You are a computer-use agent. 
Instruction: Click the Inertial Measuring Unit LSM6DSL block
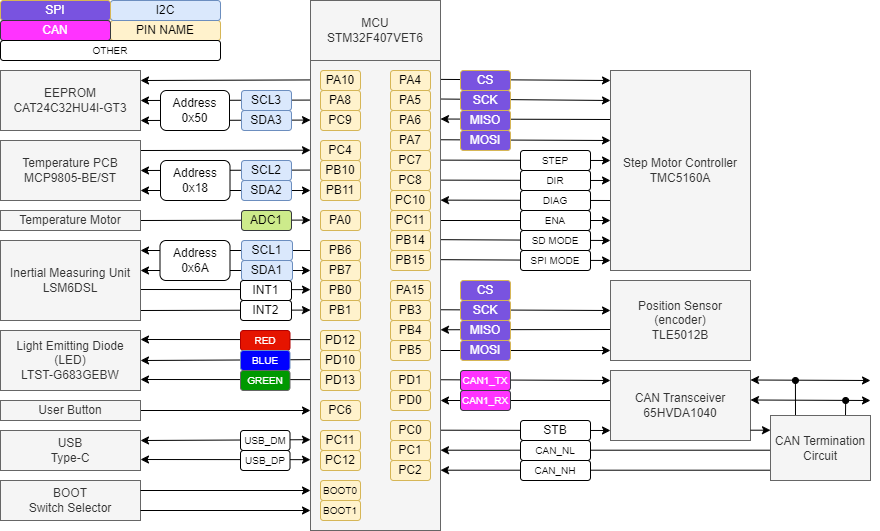[x=70, y=281]
